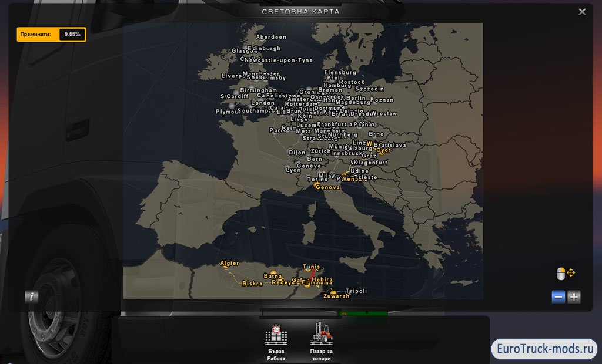Select Paris city label
Image resolution: width=602 pixels, height=364 pixels.
pyautogui.click(x=277, y=130)
